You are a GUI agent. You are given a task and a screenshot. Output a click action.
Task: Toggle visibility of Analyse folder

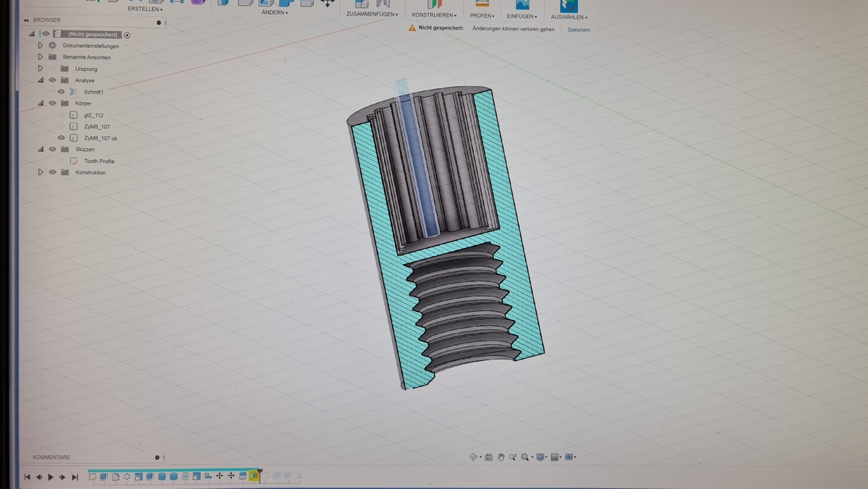point(52,80)
